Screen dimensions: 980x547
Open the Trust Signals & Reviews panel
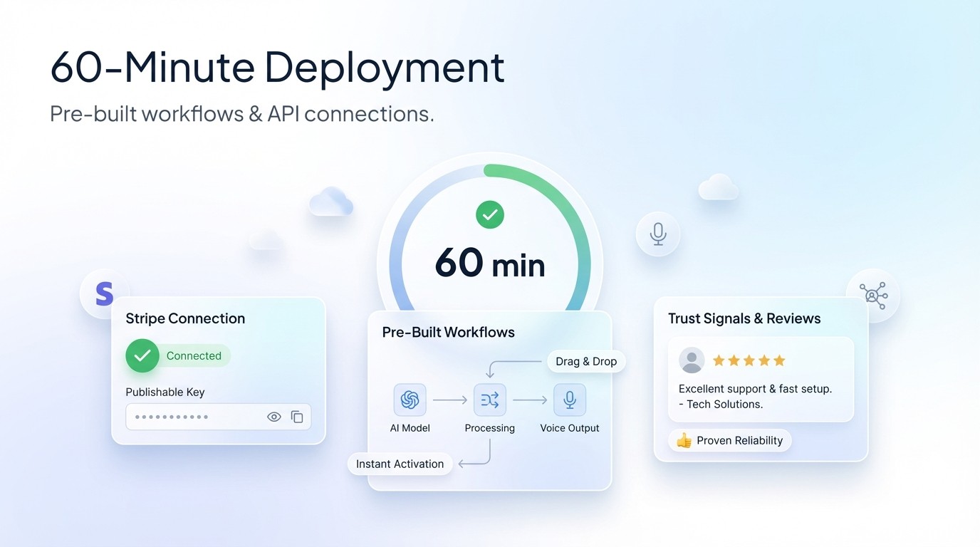744,318
